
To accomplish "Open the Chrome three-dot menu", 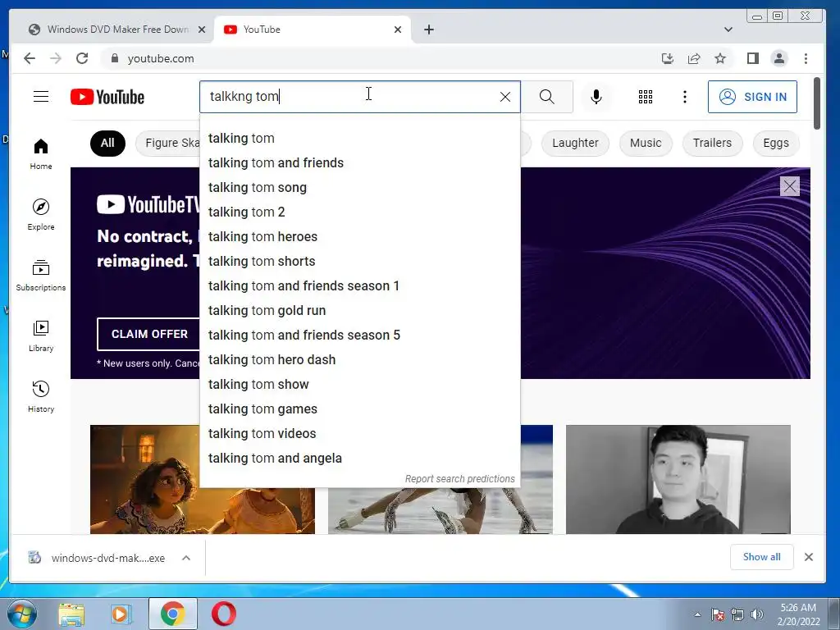I will (x=806, y=58).
